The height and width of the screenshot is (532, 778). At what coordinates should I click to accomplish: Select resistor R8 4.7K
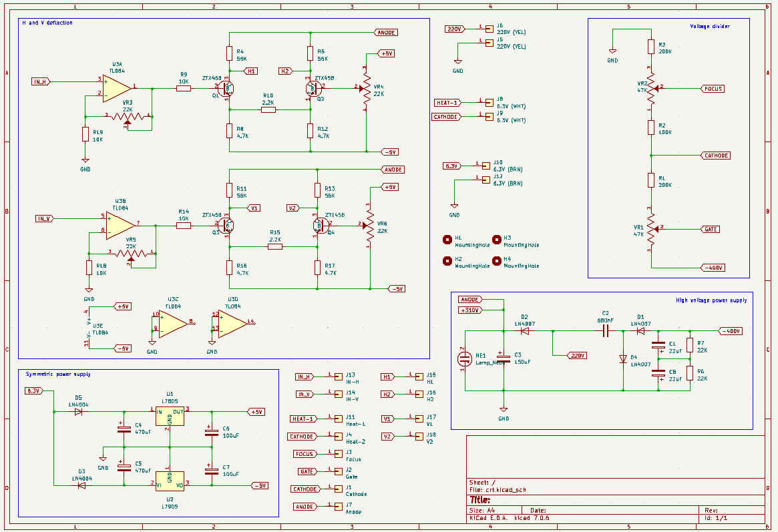coord(229,131)
